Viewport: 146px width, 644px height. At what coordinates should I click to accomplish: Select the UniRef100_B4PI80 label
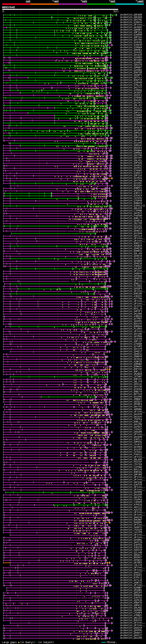[x=131, y=369]
